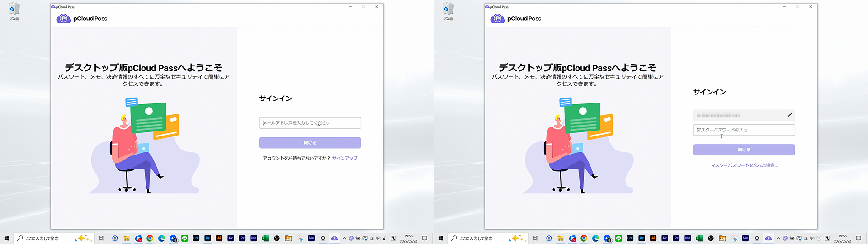Open the サインアップ sign-up link
This screenshot has height=244, width=868.
[x=344, y=158]
